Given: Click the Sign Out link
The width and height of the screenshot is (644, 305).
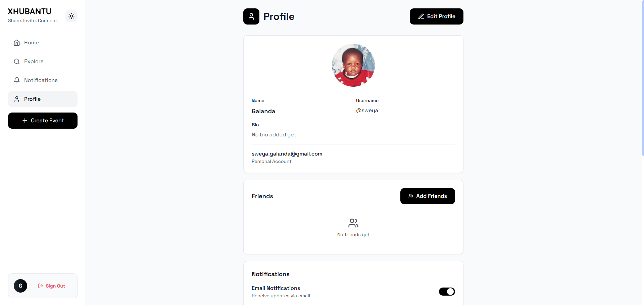Looking at the screenshot, I should point(52,286).
